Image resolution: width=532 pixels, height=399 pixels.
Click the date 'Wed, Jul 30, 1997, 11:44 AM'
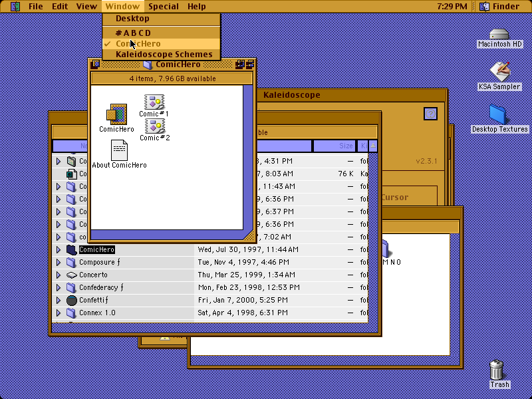click(x=248, y=250)
